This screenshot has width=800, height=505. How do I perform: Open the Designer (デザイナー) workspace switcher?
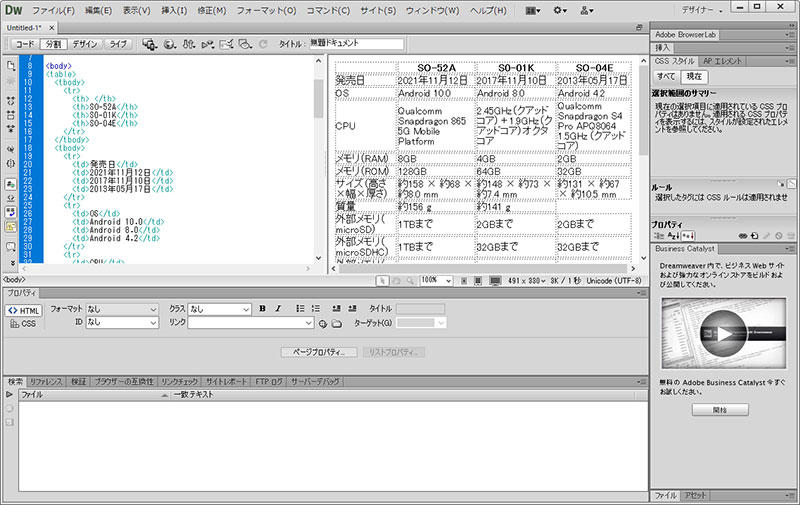pos(703,10)
